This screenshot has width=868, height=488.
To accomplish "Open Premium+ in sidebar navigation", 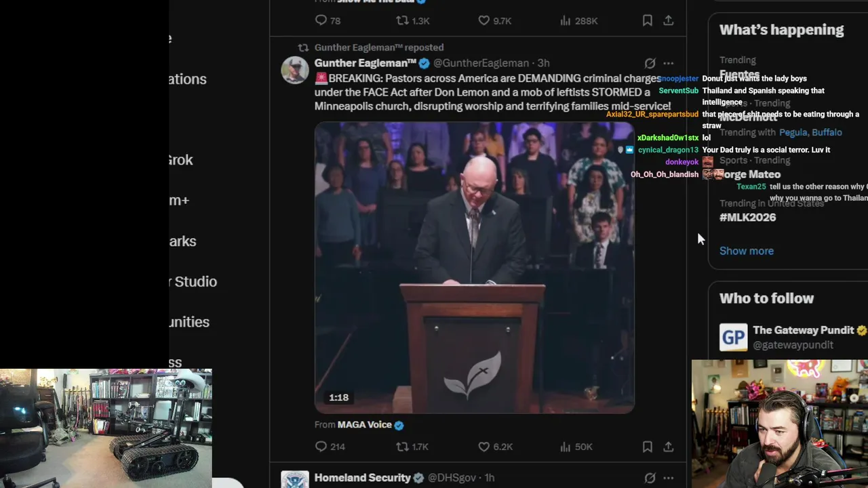I will coord(179,201).
